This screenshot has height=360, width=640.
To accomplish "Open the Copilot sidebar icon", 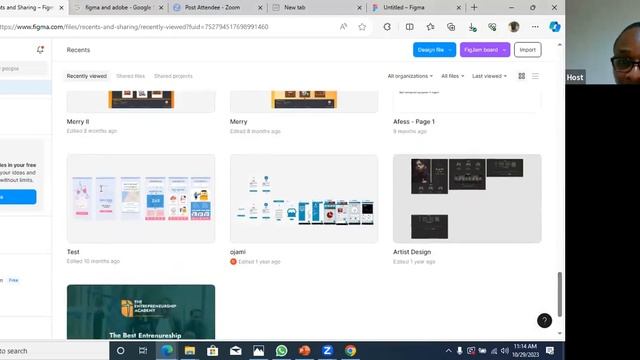I will (555, 27).
